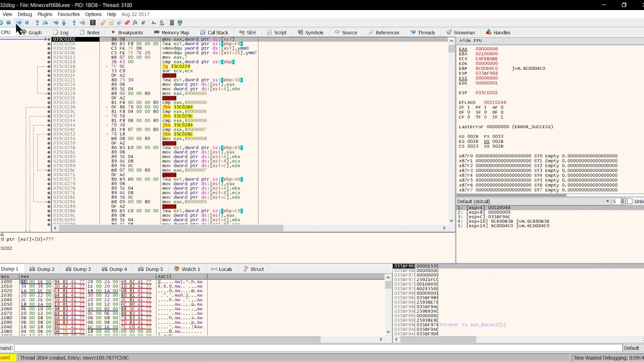
Task: Open the Patches band-aid icon
Action: pyautogui.click(x=103, y=23)
